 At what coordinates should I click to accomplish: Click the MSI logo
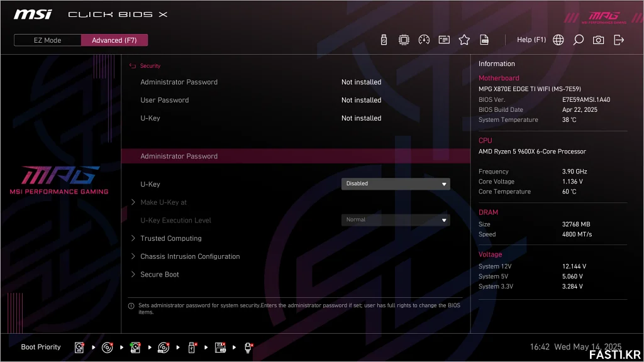pos(33,14)
